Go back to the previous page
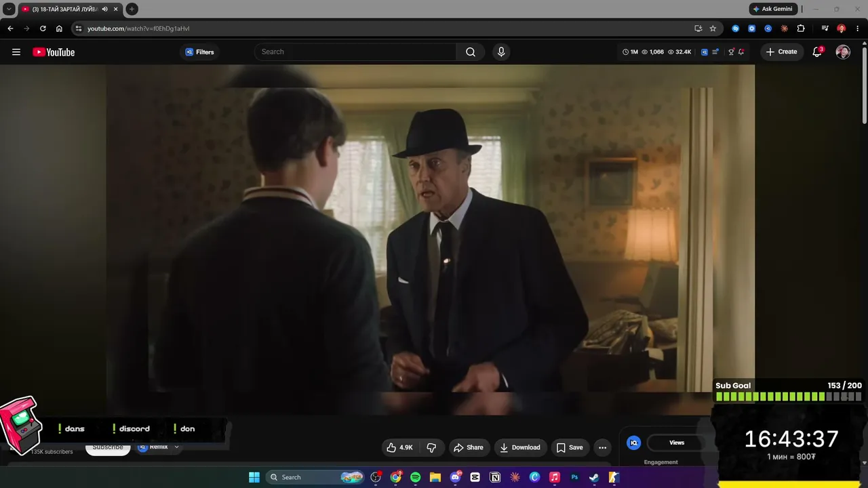This screenshot has width=868, height=488. pos(10,28)
